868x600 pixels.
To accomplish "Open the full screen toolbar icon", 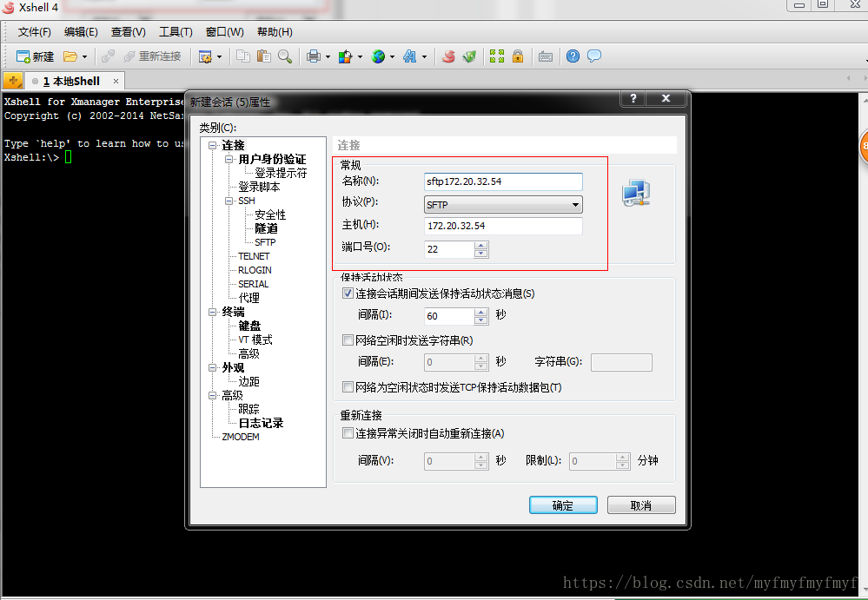I will [496, 56].
